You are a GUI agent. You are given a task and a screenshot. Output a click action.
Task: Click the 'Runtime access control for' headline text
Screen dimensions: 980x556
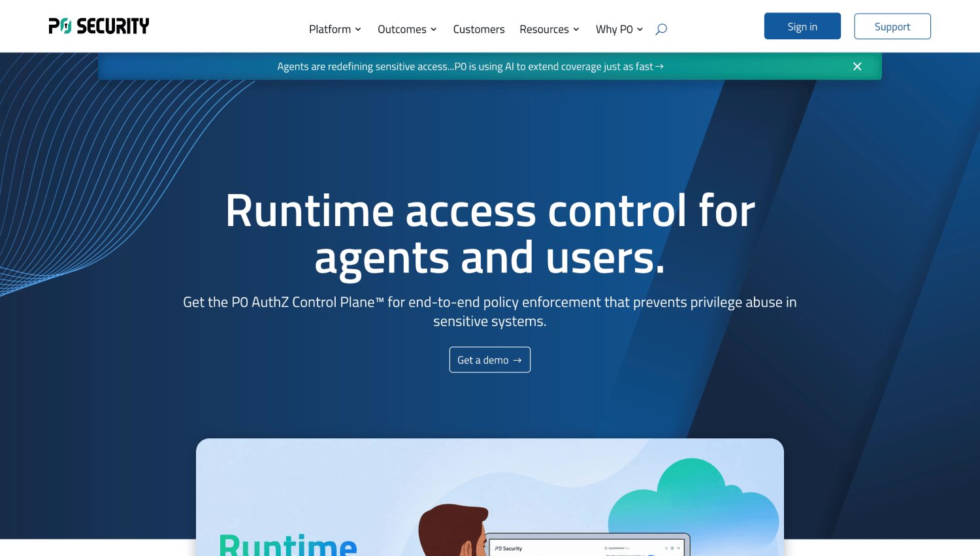click(x=490, y=211)
